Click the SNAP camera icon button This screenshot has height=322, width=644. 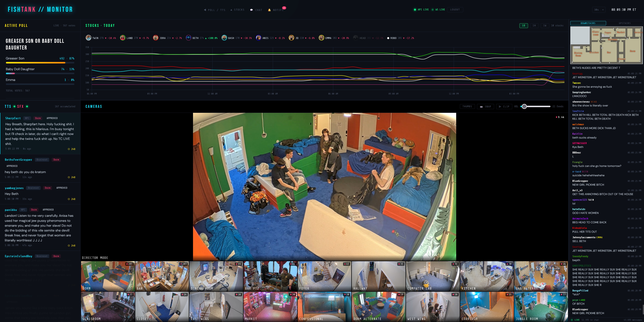click(x=481, y=106)
